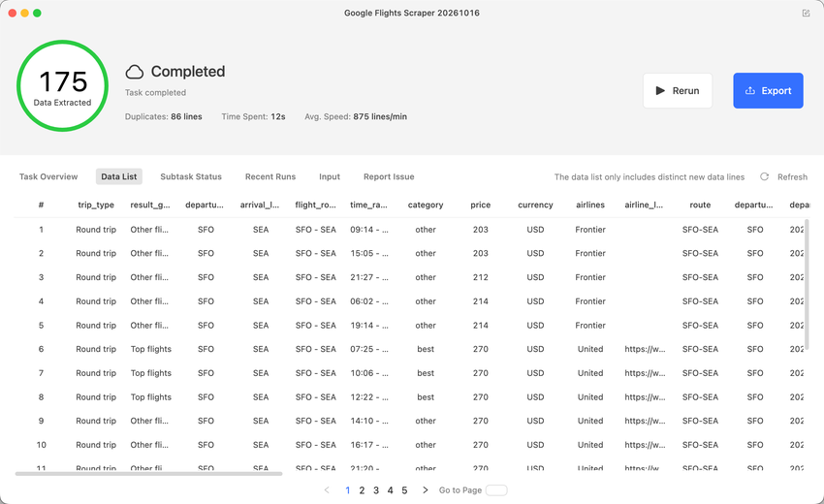Click the result_g... column header
Screen dimensions: 824x504
[149, 205]
